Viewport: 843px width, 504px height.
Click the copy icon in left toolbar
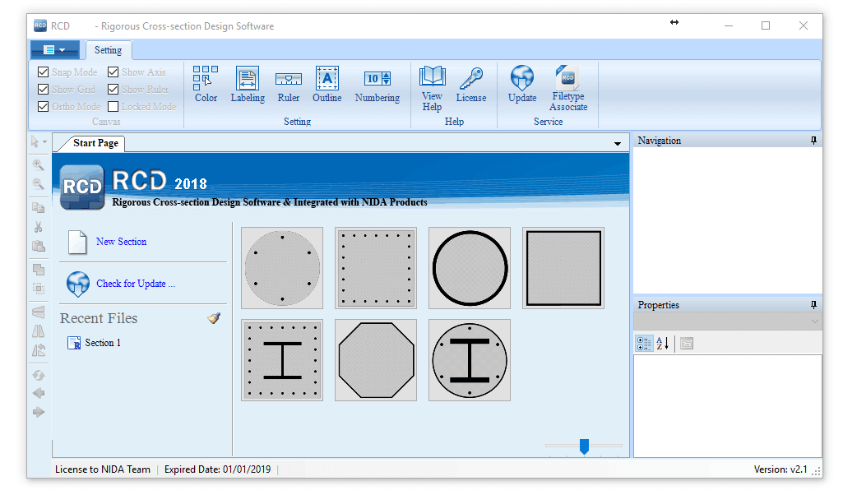point(38,207)
